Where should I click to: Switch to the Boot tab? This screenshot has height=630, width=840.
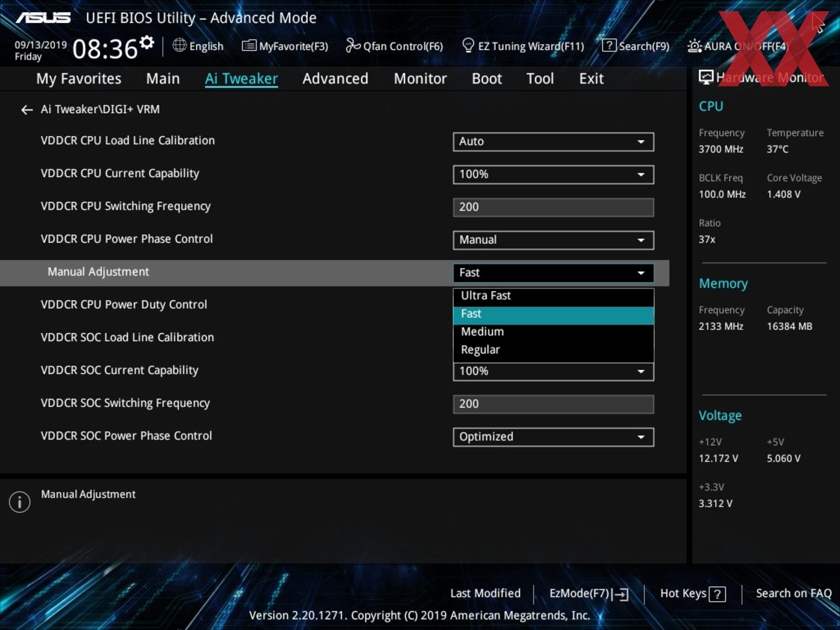point(487,78)
